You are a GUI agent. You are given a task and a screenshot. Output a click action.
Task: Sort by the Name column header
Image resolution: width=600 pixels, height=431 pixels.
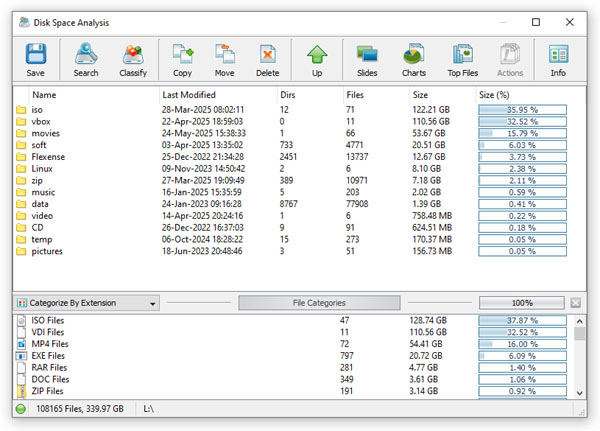click(x=44, y=95)
